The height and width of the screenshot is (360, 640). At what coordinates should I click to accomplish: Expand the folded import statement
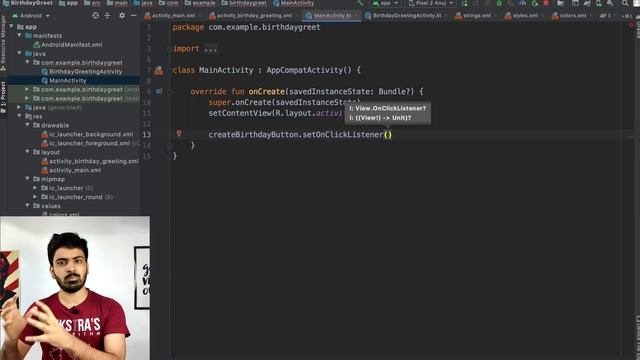pyautogui.click(x=211, y=49)
